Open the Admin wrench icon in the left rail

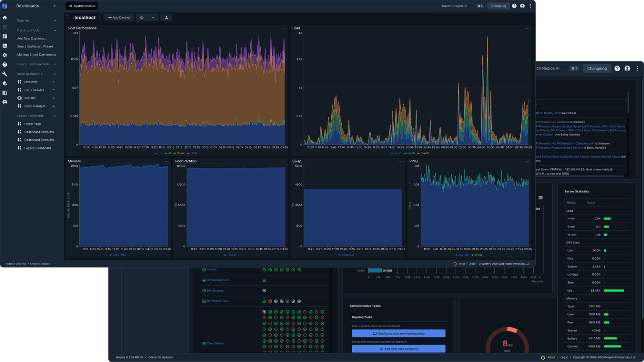(5, 74)
